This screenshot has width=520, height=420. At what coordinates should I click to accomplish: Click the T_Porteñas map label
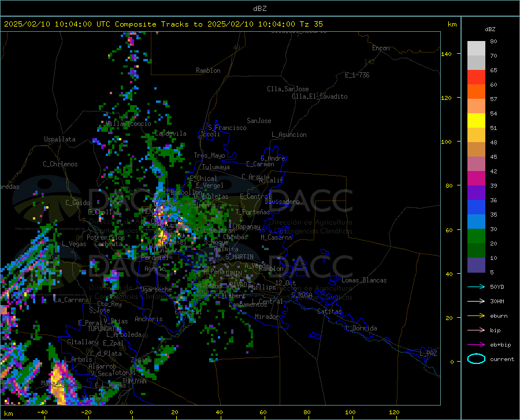click(x=252, y=212)
